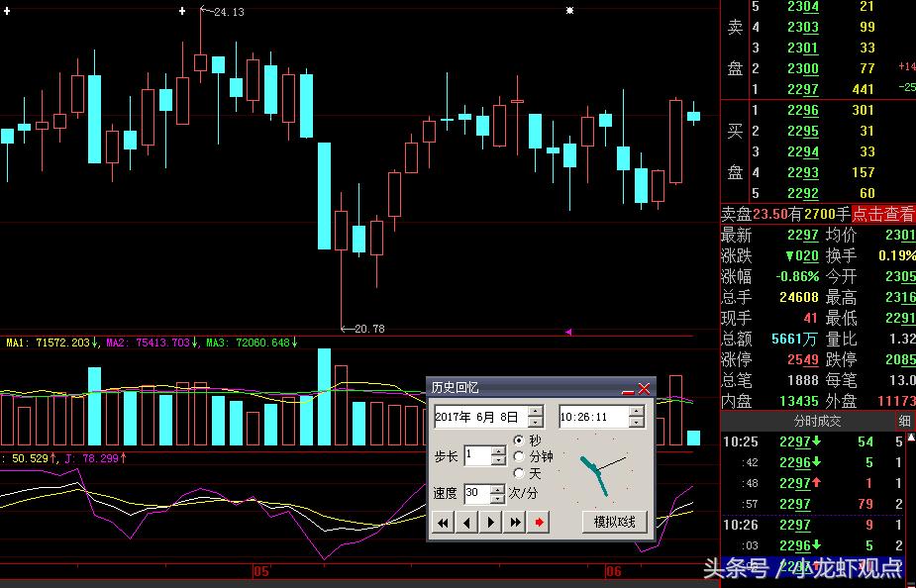Click the fast forward double-arrow button
Screen dimensions: 916x588
click(x=514, y=522)
